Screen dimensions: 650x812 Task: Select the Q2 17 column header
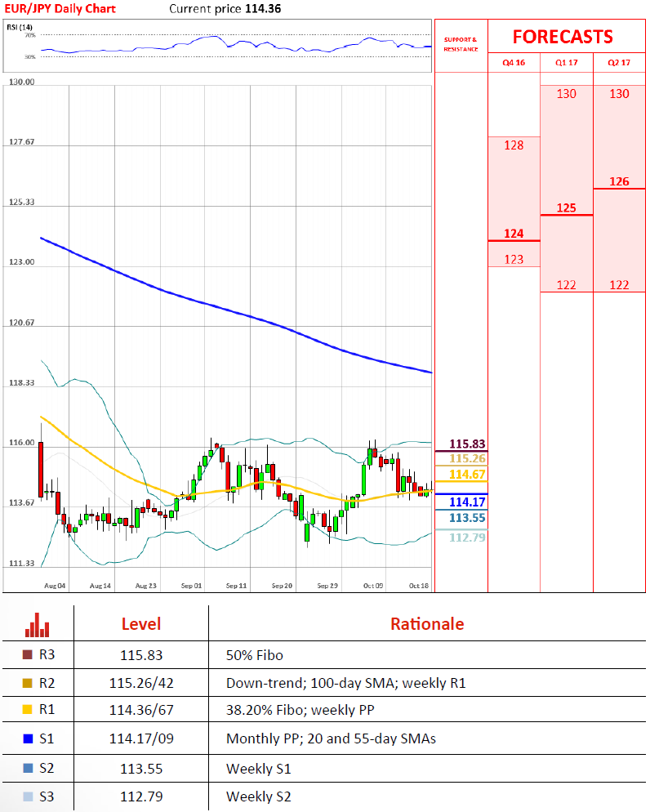[x=619, y=63]
